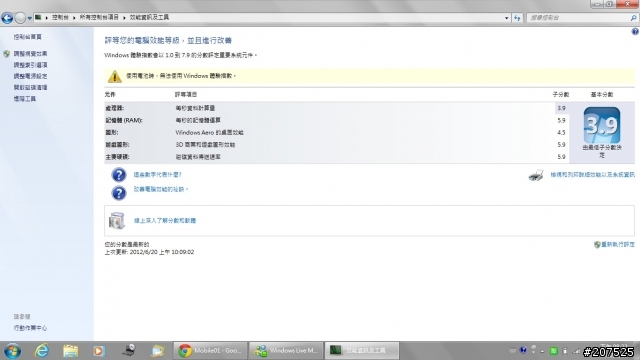Click the shield icon beside 重新執行評定
The height and width of the screenshot is (360, 640).
pos(597,244)
